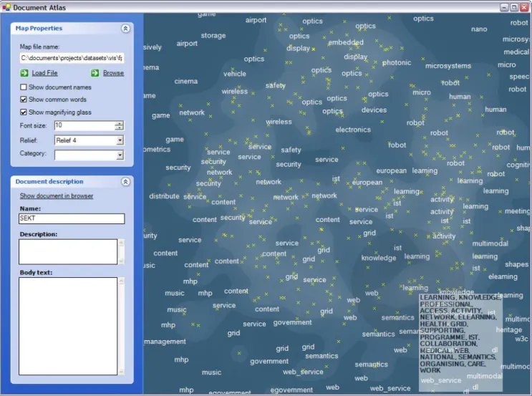Click the 'devices' label on map
Screen dimensions: 532x396
374,110
